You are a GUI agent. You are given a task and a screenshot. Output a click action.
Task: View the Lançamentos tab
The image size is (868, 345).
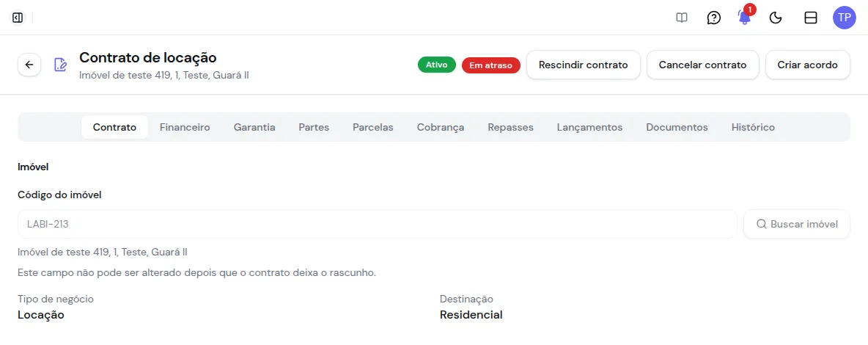click(589, 127)
